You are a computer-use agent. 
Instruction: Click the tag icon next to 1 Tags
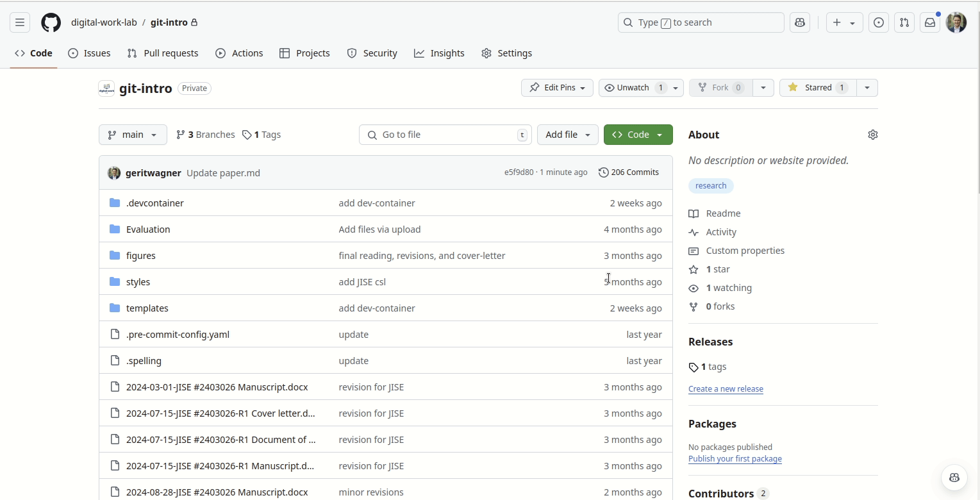tap(247, 135)
